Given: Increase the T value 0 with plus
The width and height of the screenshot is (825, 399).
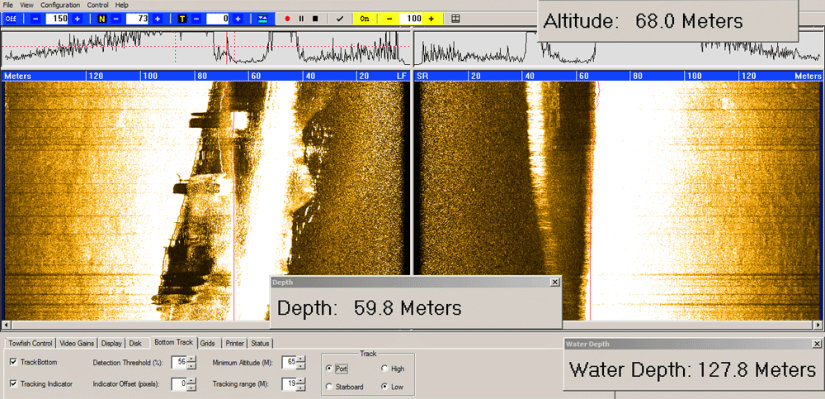Looking at the screenshot, I should [x=238, y=18].
